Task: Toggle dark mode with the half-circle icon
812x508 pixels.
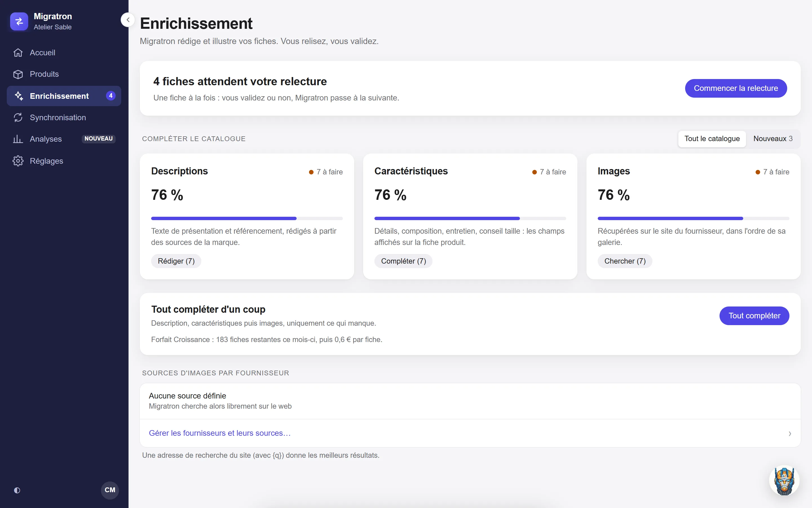Action: coord(17,490)
